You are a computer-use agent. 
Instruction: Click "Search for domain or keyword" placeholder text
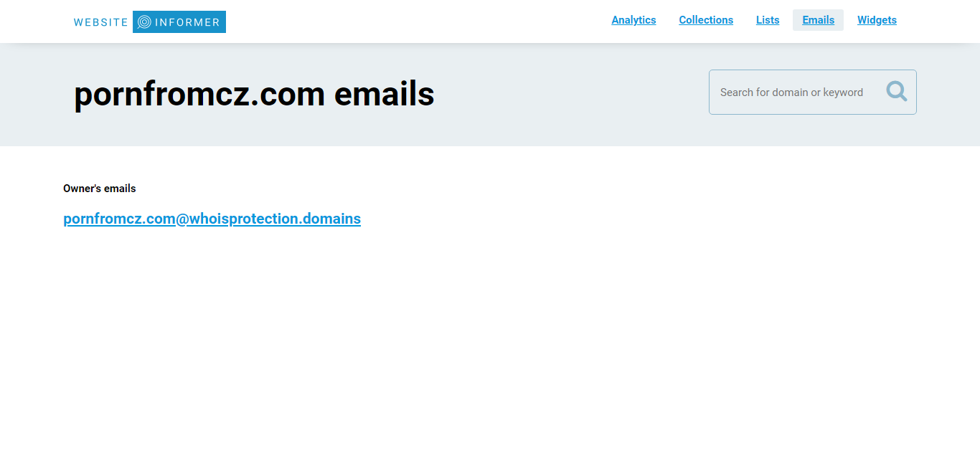(x=791, y=92)
